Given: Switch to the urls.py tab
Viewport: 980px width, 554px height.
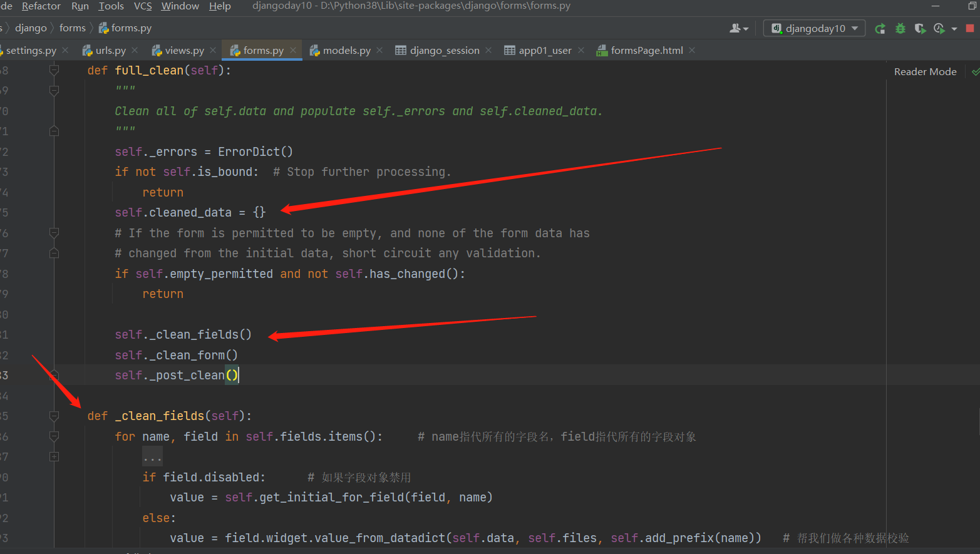Looking at the screenshot, I should pos(111,51).
